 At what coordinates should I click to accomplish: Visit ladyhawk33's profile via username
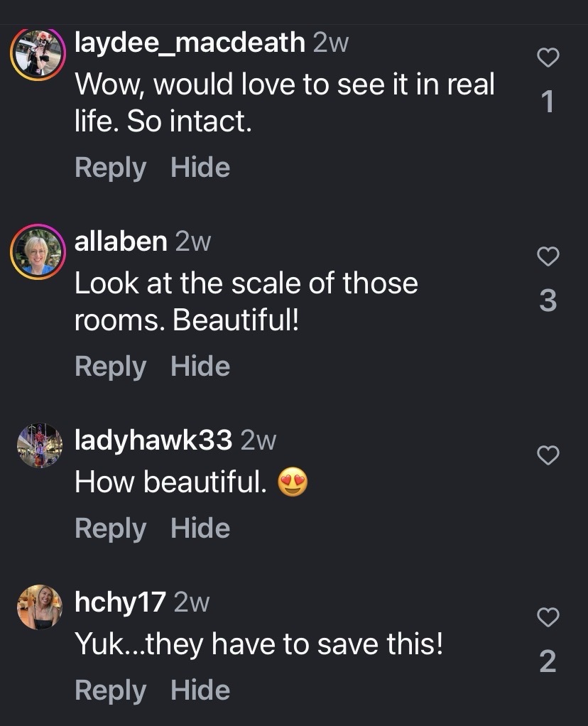(x=153, y=441)
